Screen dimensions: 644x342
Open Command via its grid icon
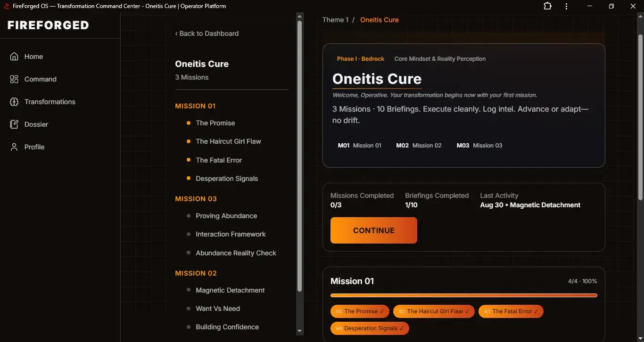pyautogui.click(x=14, y=79)
